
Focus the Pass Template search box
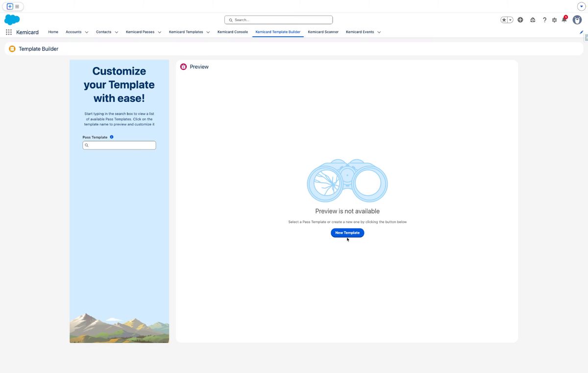click(x=119, y=145)
